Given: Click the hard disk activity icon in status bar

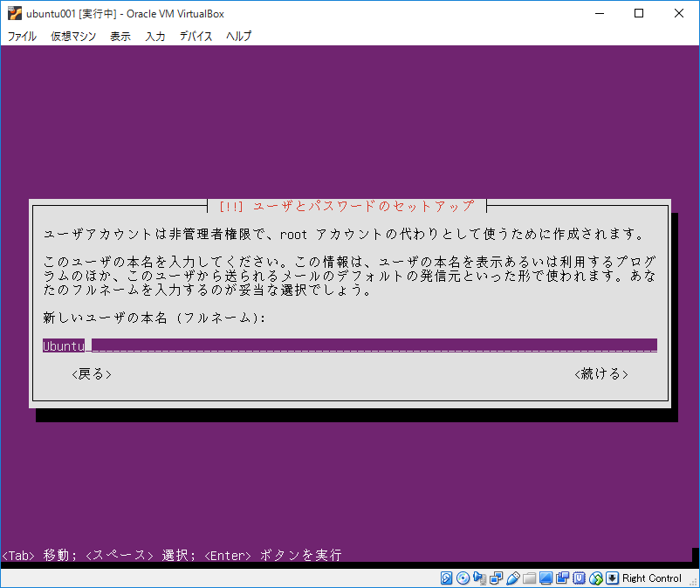Looking at the screenshot, I should (x=446, y=578).
